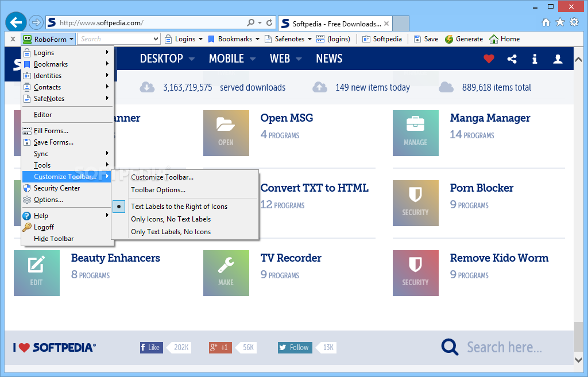This screenshot has width=588, height=377.
Task: Choose Save Forms... menu entry
Action: (x=67, y=142)
